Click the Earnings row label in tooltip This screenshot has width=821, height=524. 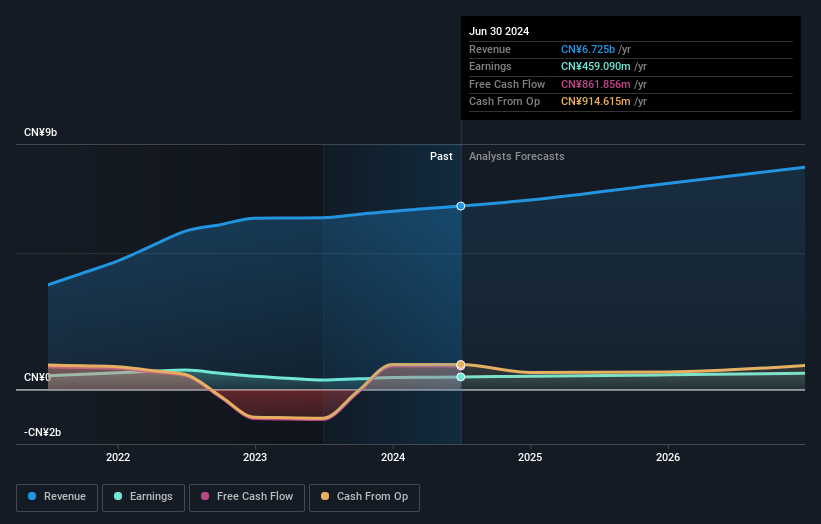[x=490, y=66]
